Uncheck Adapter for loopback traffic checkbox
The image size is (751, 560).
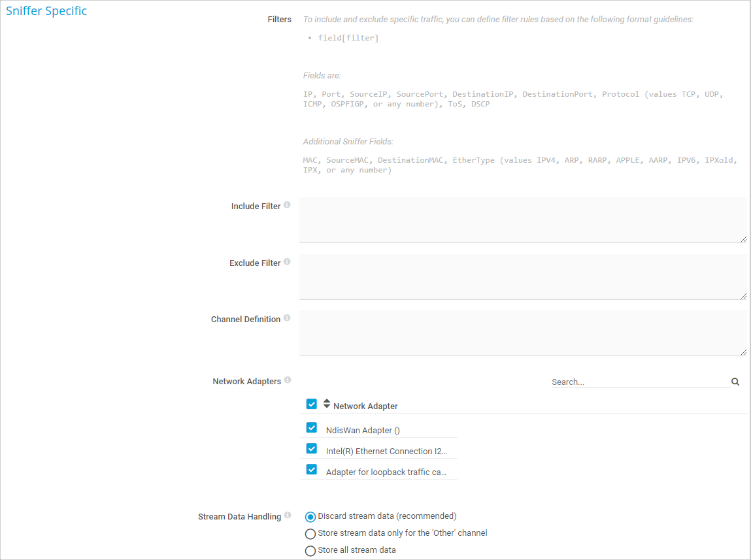click(x=312, y=470)
